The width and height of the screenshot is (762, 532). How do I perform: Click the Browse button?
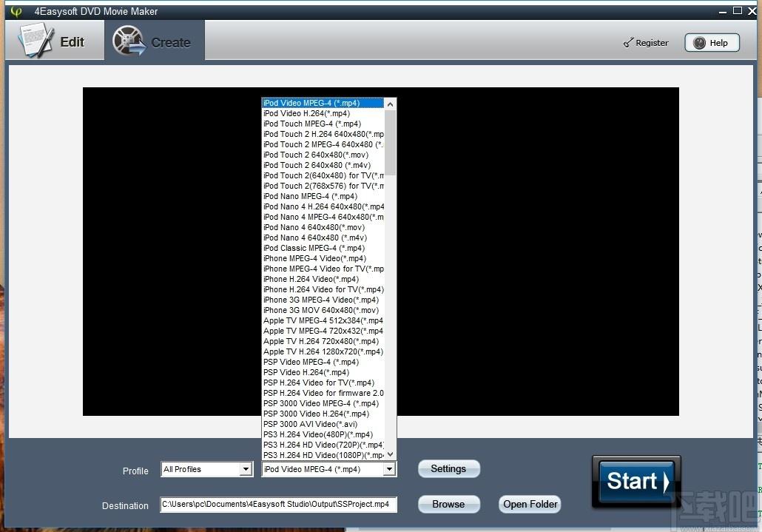(x=448, y=505)
